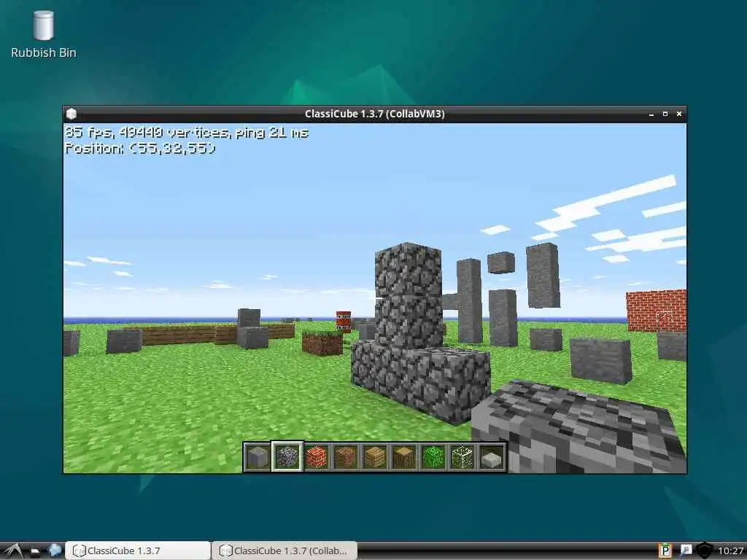Select the slab block in the hotbar

[492, 456]
